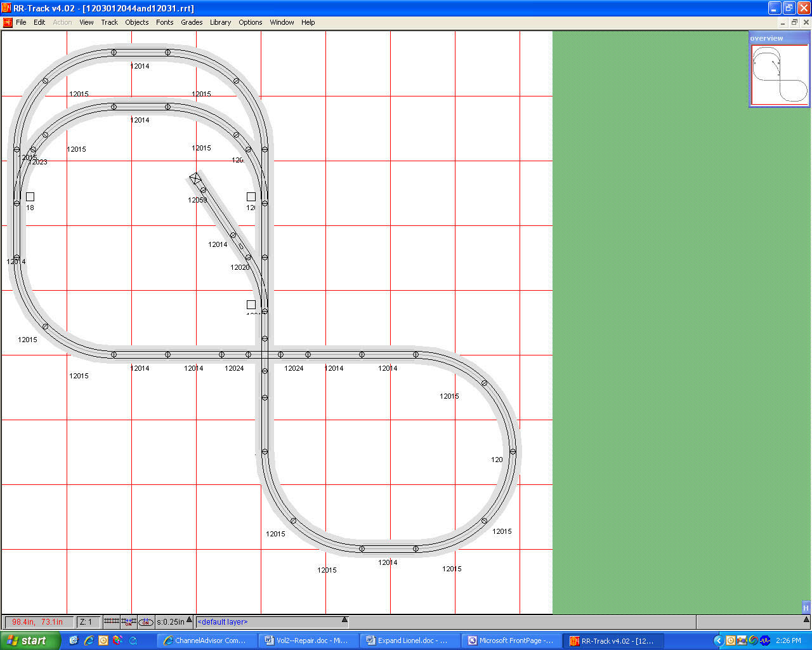Open the Track menu
Viewport: 812px width, 650px height.
pos(109,22)
